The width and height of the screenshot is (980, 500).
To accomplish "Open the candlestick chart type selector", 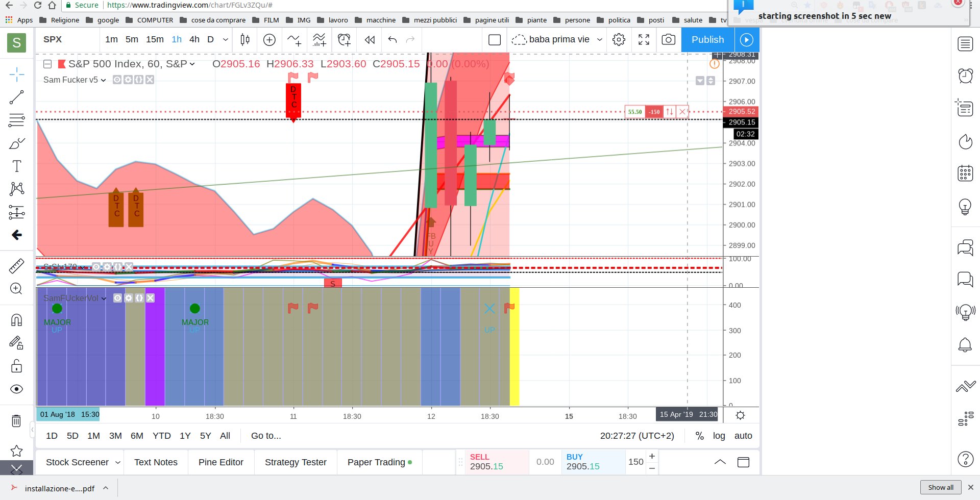I will click(x=245, y=39).
